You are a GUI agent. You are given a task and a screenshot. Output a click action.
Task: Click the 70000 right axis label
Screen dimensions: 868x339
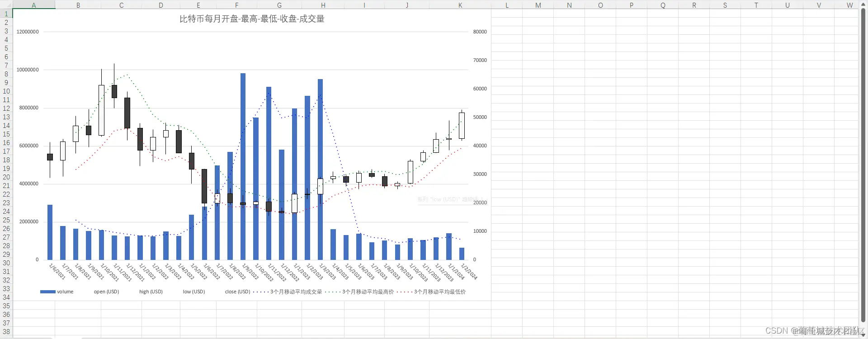tap(480, 60)
